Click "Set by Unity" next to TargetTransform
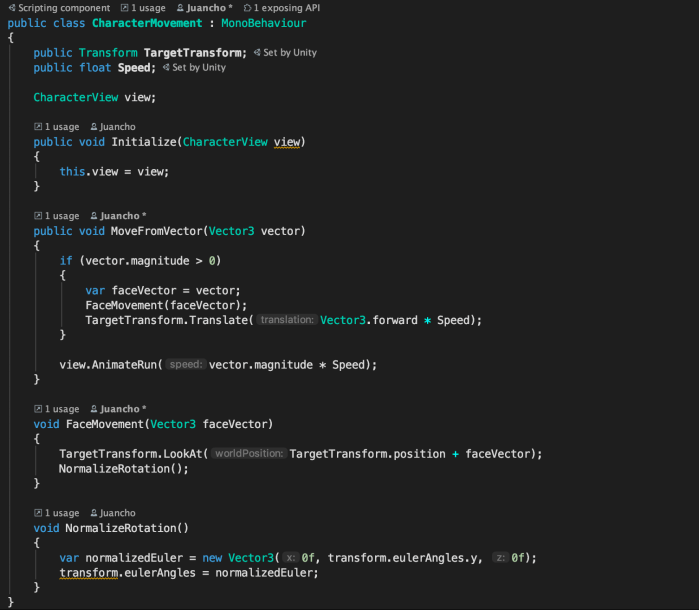The height and width of the screenshot is (610, 699). 285,52
